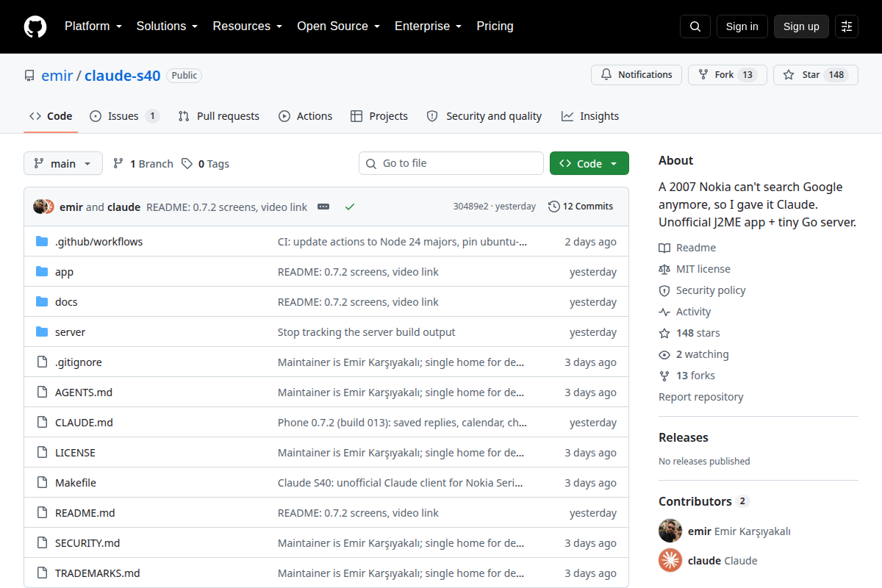
Task: Star the claude-s40 repository
Action: 816,75
